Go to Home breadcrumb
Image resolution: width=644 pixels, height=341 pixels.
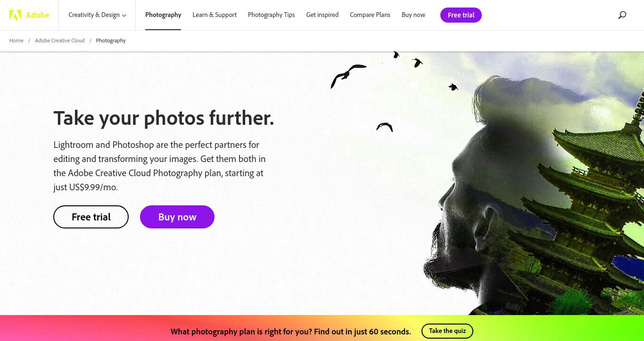pos(17,41)
